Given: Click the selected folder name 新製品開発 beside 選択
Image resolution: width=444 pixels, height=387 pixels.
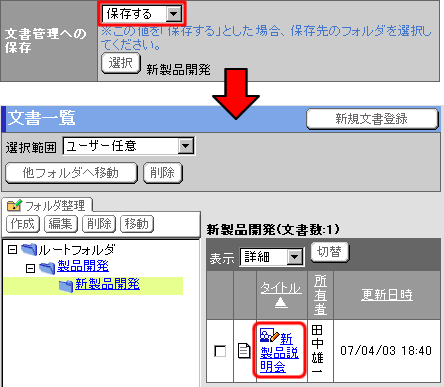Looking at the screenshot, I should click(178, 70).
